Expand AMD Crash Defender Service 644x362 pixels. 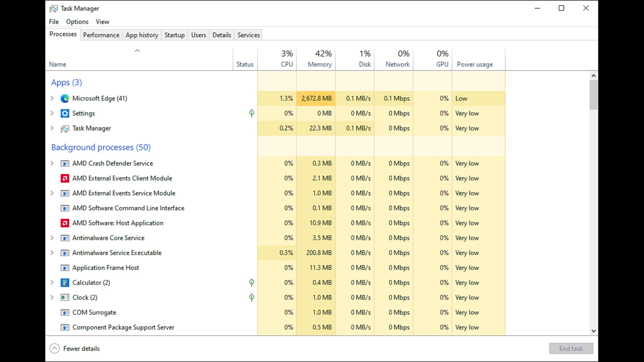(52, 163)
